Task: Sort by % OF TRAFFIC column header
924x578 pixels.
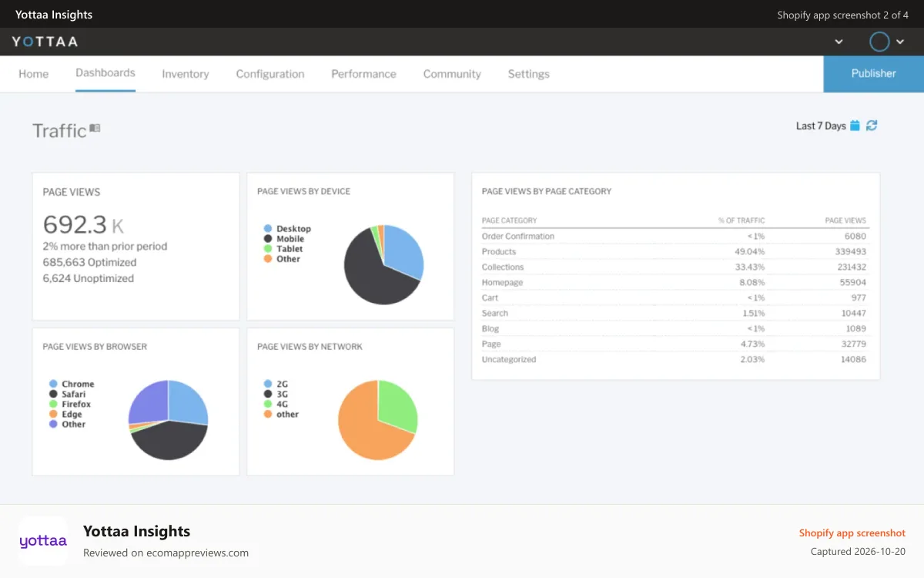Action: click(x=742, y=220)
